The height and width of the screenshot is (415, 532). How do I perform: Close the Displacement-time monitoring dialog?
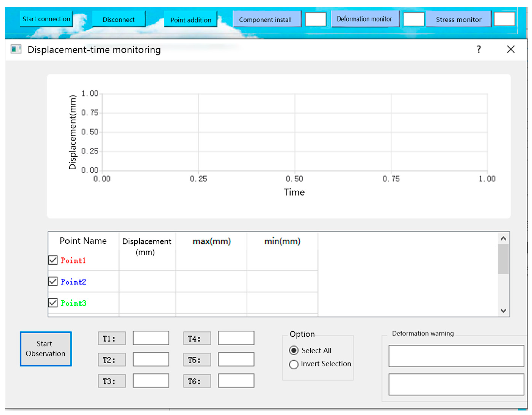pos(511,50)
